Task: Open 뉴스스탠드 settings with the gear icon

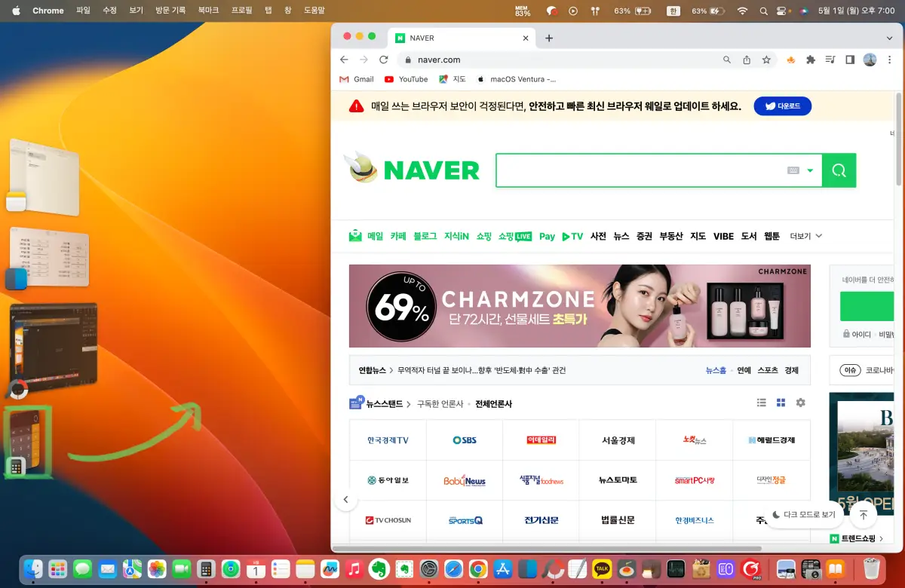Action: click(800, 403)
